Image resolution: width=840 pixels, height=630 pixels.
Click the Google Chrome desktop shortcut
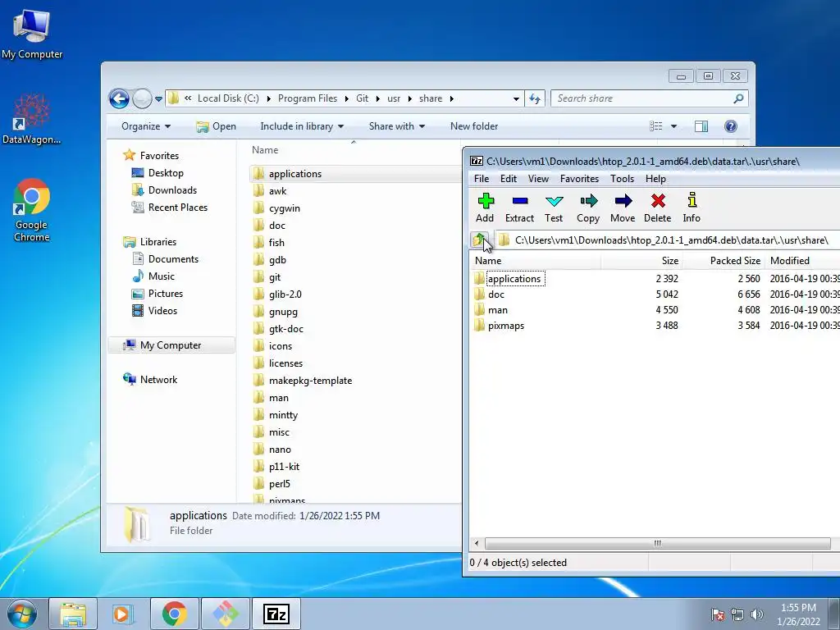coord(32,211)
